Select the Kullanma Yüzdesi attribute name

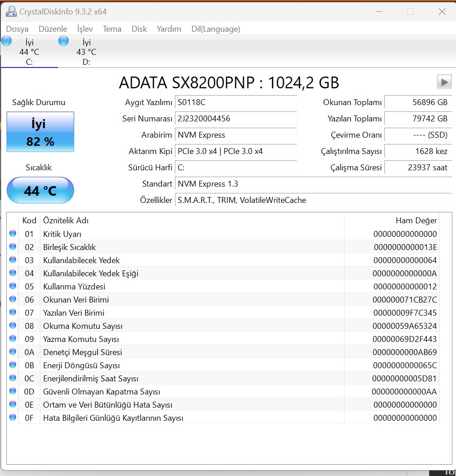[74, 287]
